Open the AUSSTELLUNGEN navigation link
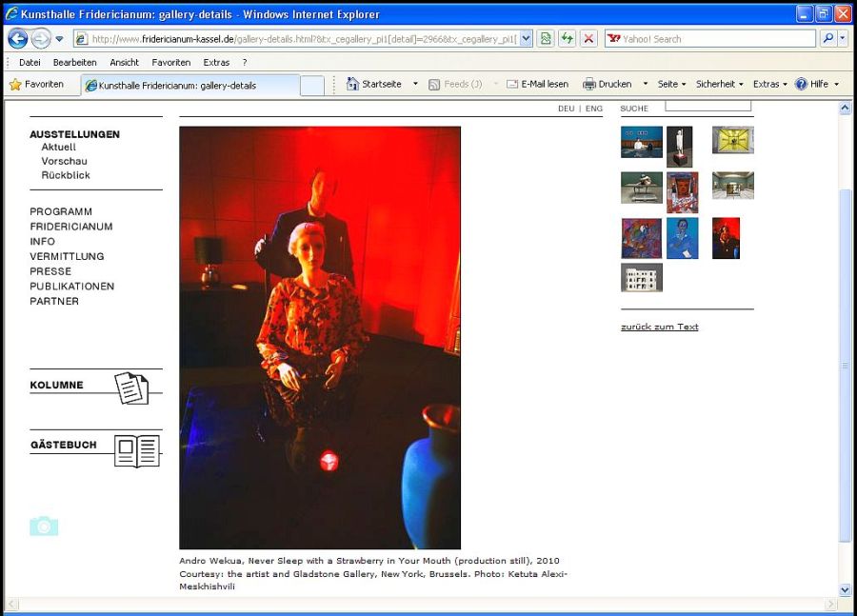This screenshot has width=857, height=616. click(75, 134)
